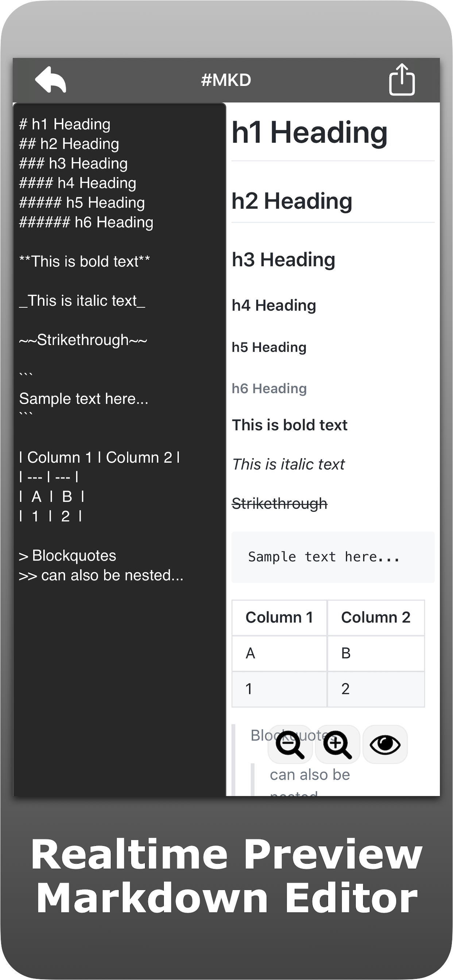The image size is (453, 980).
Task: Click the 'Column 1' table header cell
Action: click(x=279, y=618)
